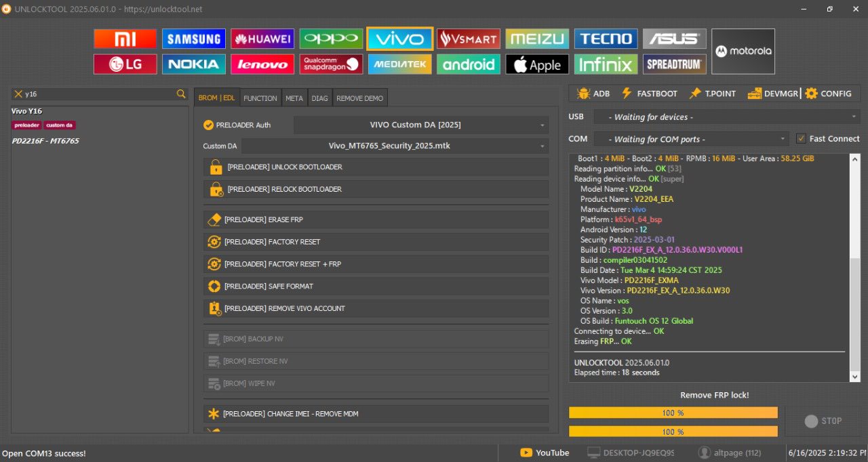The height and width of the screenshot is (462, 868).
Task: Click the altpage (112) account entry
Action: (730, 453)
